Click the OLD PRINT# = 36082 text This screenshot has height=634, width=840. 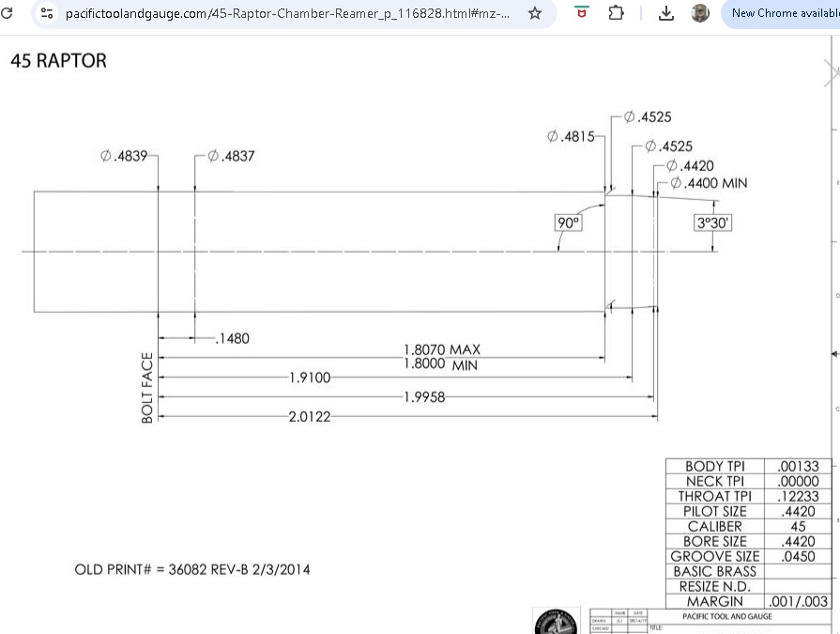(192, 570)
